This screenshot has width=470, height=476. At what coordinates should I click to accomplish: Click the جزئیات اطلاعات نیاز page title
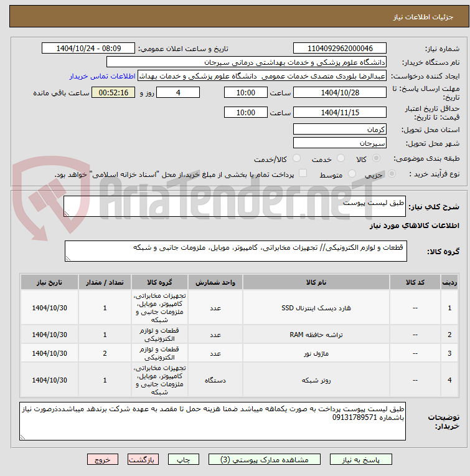[x=423, y=17]
